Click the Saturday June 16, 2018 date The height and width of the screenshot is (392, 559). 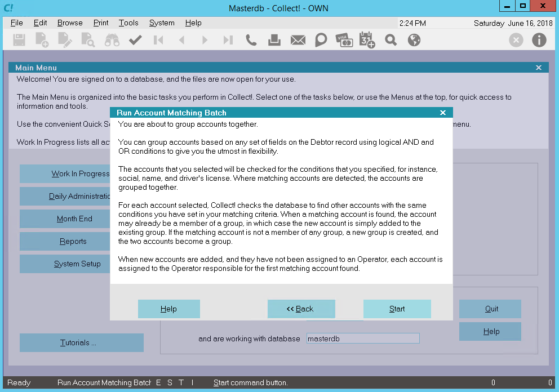513,23
